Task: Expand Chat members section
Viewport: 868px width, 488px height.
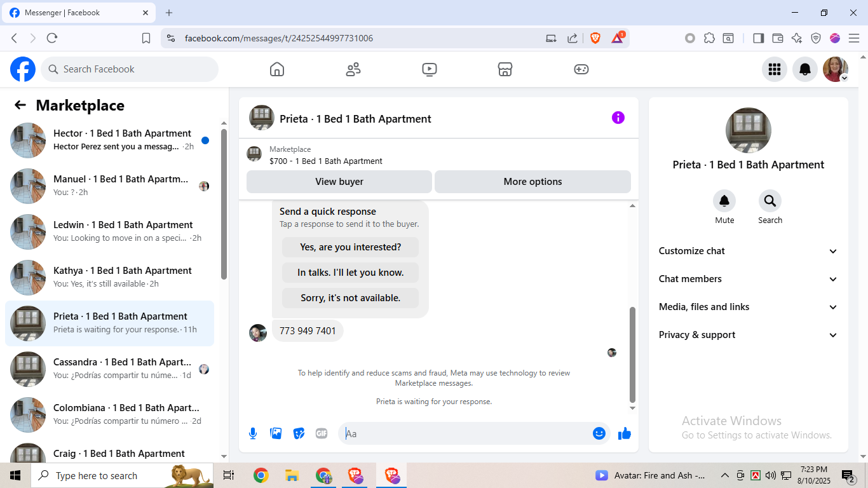Action: pyautogui.click(x=749, y=279)
